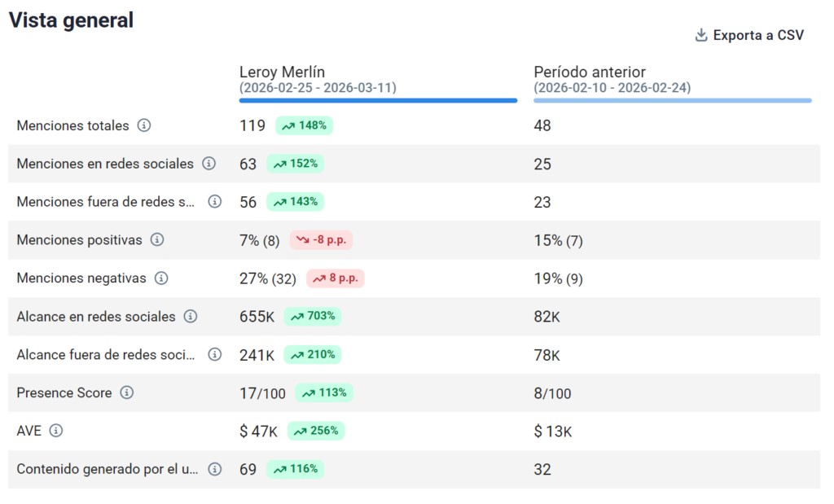Click the Menciones negativas row label
The image size is (834, 504).
[x=81, y=278]
